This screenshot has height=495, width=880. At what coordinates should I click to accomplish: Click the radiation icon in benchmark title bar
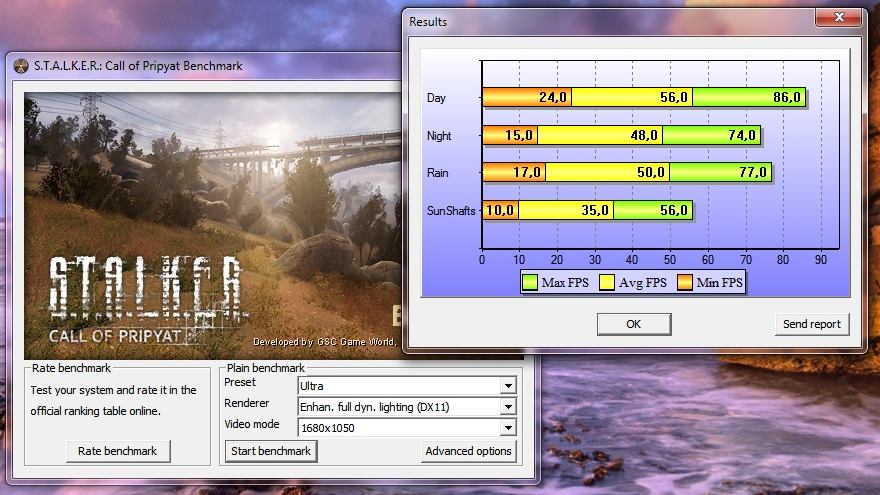tap(21, 66)
